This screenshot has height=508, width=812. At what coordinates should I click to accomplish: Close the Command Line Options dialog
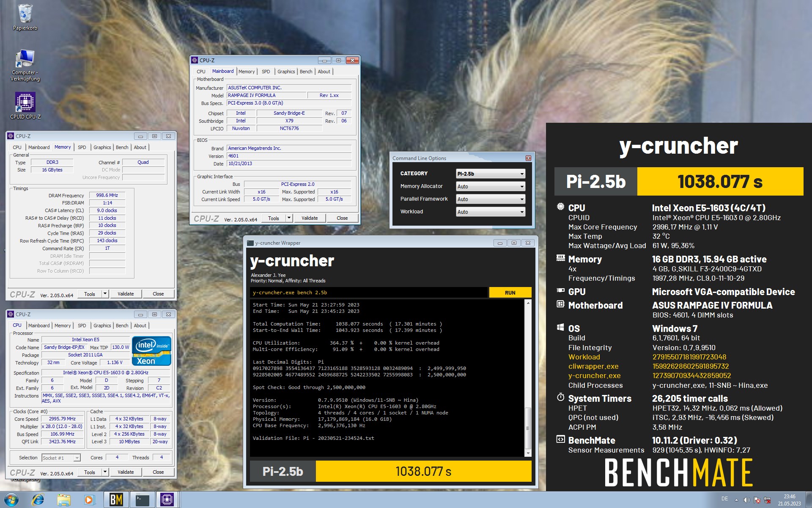pos(528,158)
